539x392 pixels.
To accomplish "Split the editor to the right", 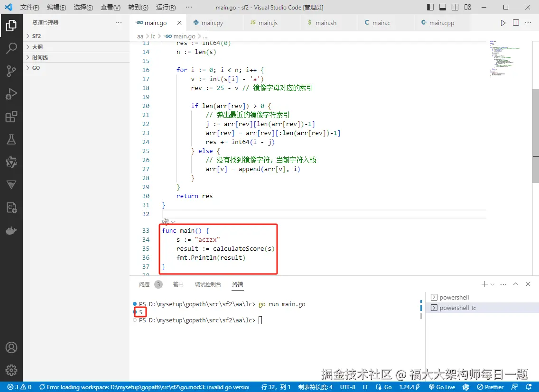I will point(516,23).
